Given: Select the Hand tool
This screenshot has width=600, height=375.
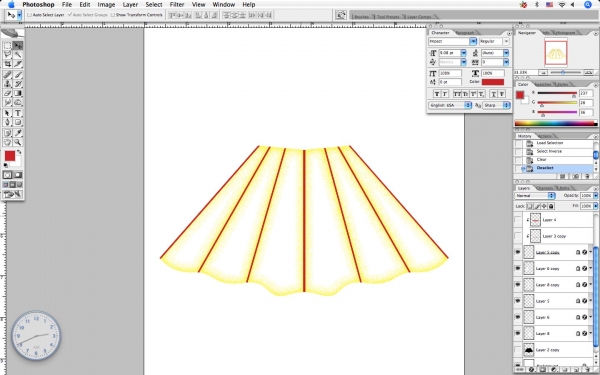Looking at the screenshot, I should point(7,142).
